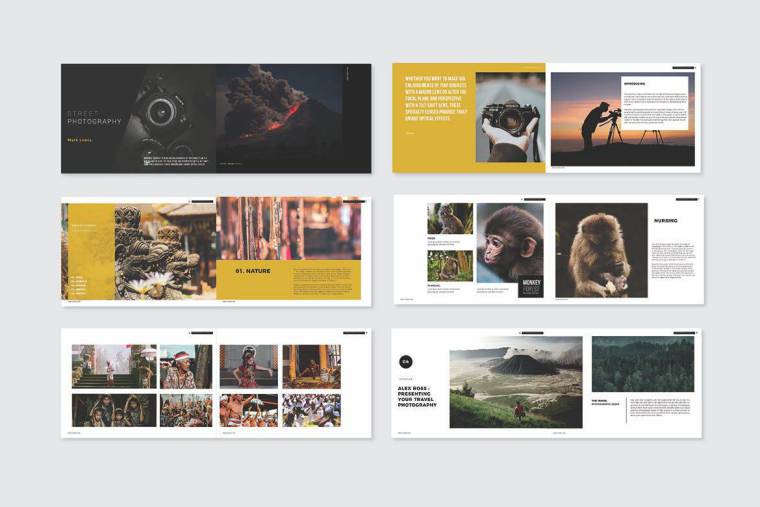Select the top-left small monkey thumbnail
Image resolution: width=760 pixels, height=507 pixels.
coord(449,218)
